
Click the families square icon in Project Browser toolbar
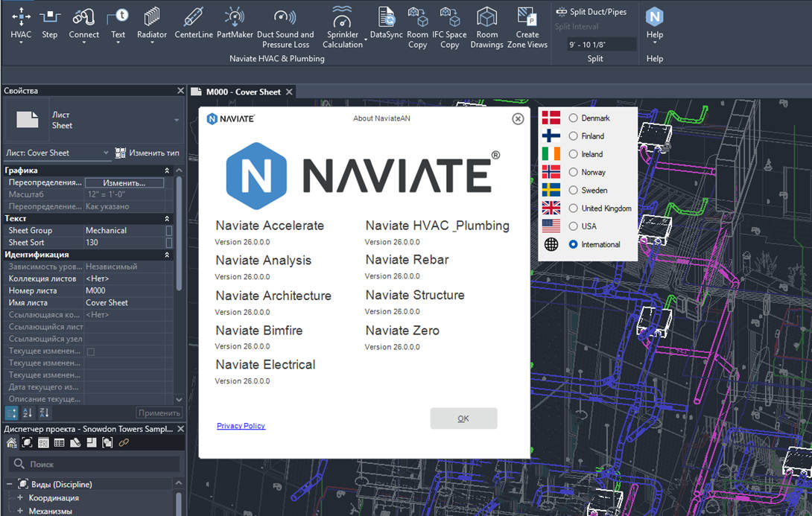92,442
